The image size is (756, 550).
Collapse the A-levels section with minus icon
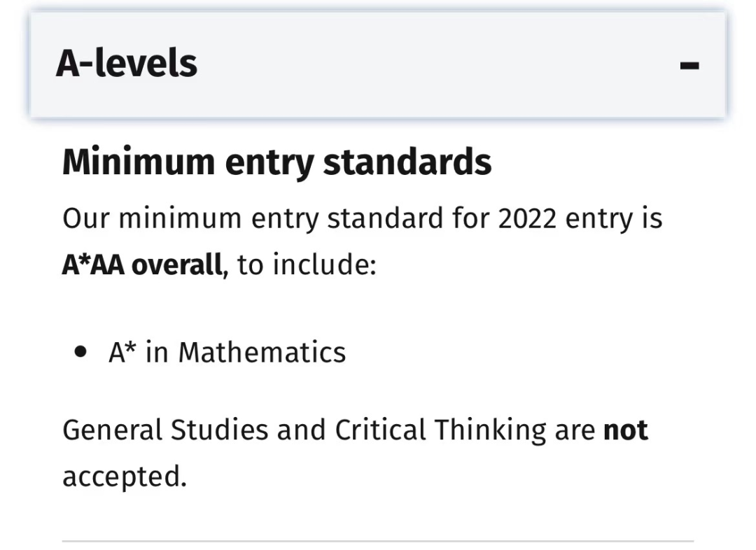[x=689, y=65]
